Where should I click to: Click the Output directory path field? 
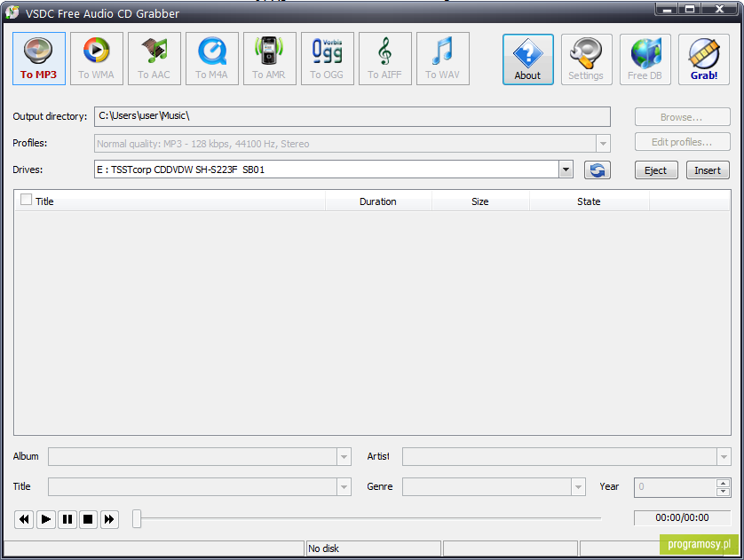352,116
